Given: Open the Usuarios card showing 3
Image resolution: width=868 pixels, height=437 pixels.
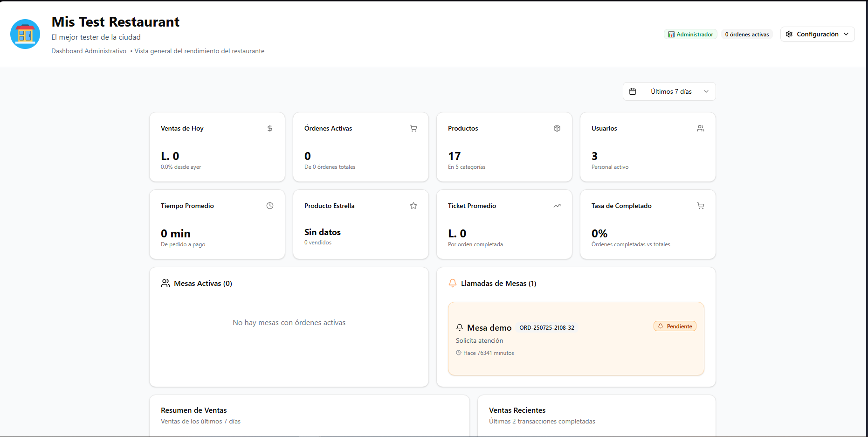Looking at the screenshot, I should 648,147.
